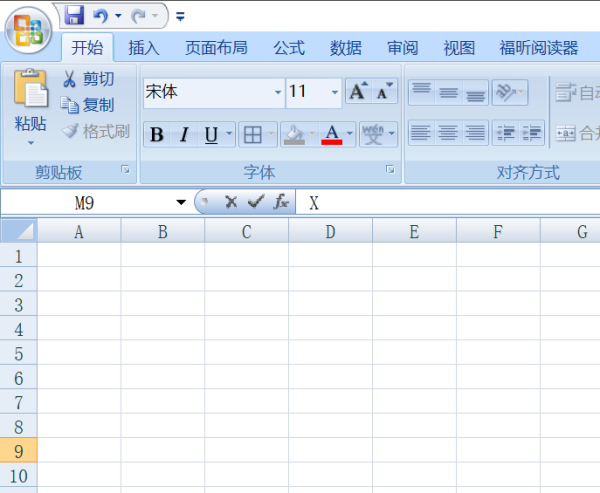Click merge cells icon

(x=566, y=133)
